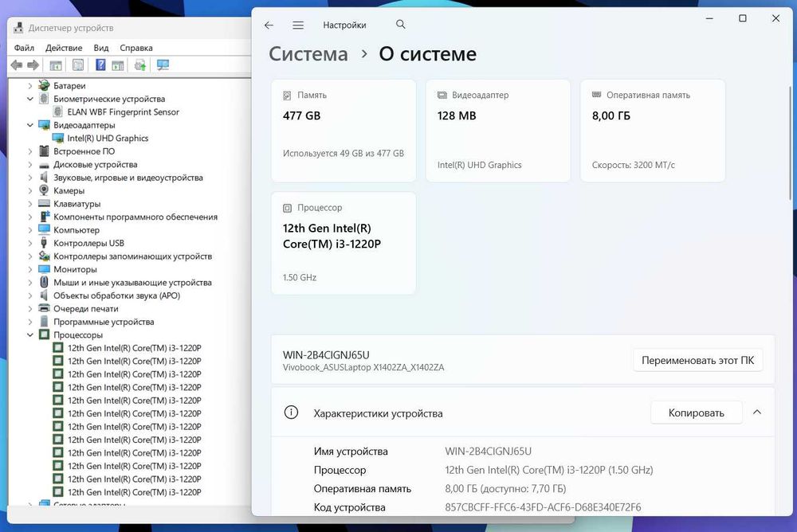797x532 pixels.
Task: Click the Settings window vertical scrollbar
Action: 791,143
